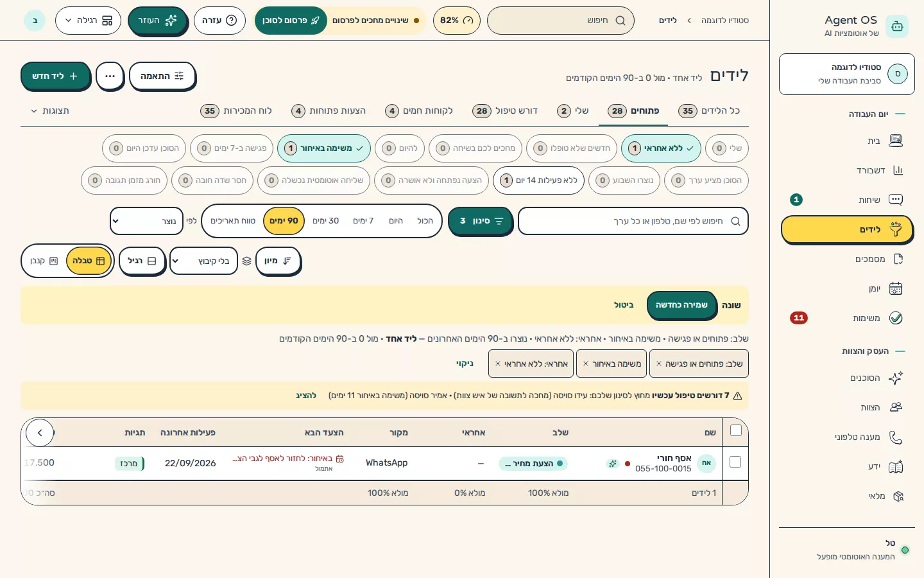Toggle 'ללא פעילות 14 יום' filter

coord(539,180)
